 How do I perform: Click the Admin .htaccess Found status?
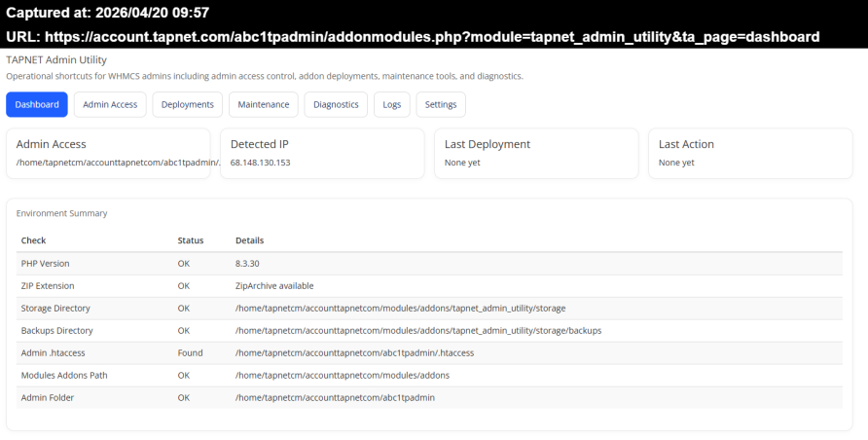pyautogui.click(x=190, y=353)
